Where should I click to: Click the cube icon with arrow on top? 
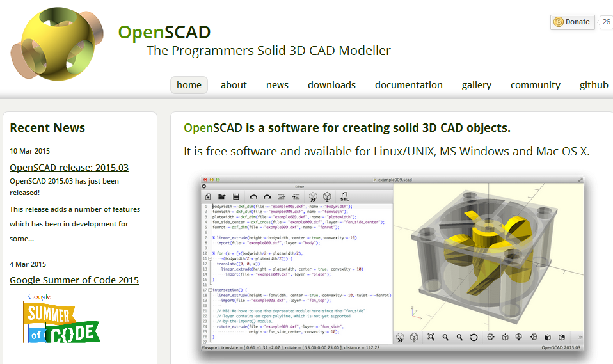[x=505, y=337]
